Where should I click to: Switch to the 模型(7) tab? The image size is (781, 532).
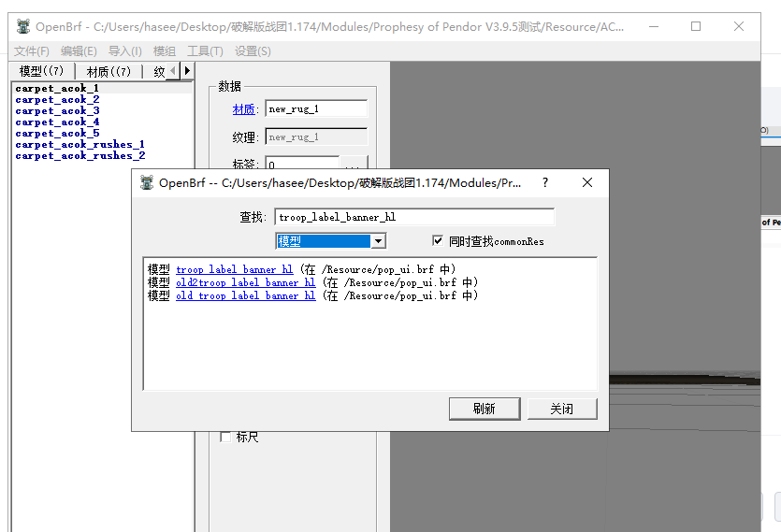click(x=42, y=71)
